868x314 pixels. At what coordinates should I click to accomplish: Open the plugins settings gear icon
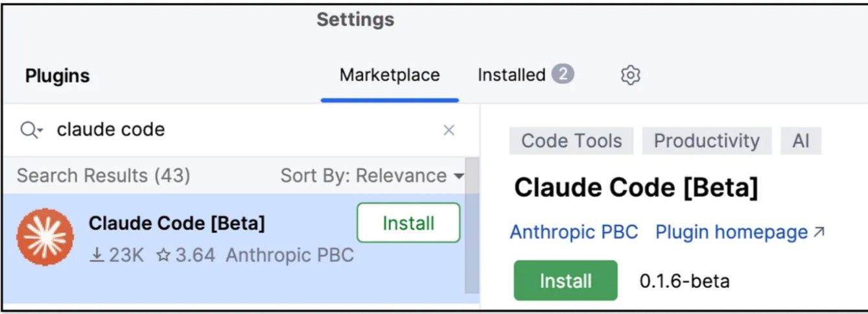click(630, 75)
